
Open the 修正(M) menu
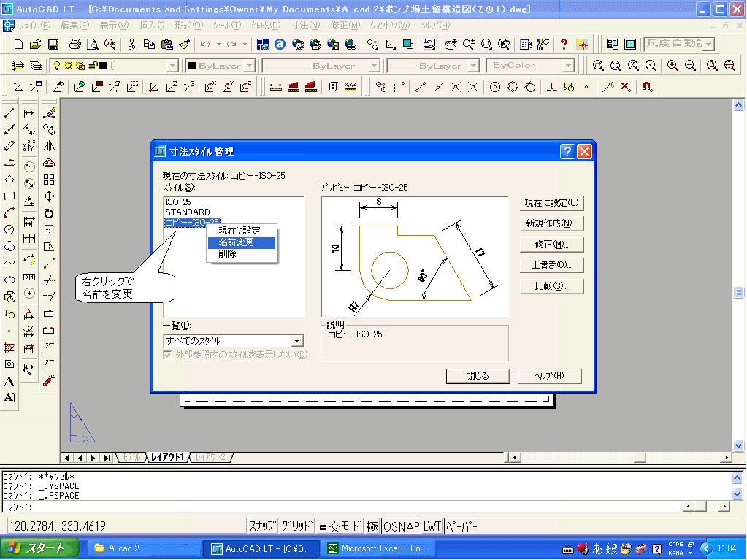[x=345, y=26]
